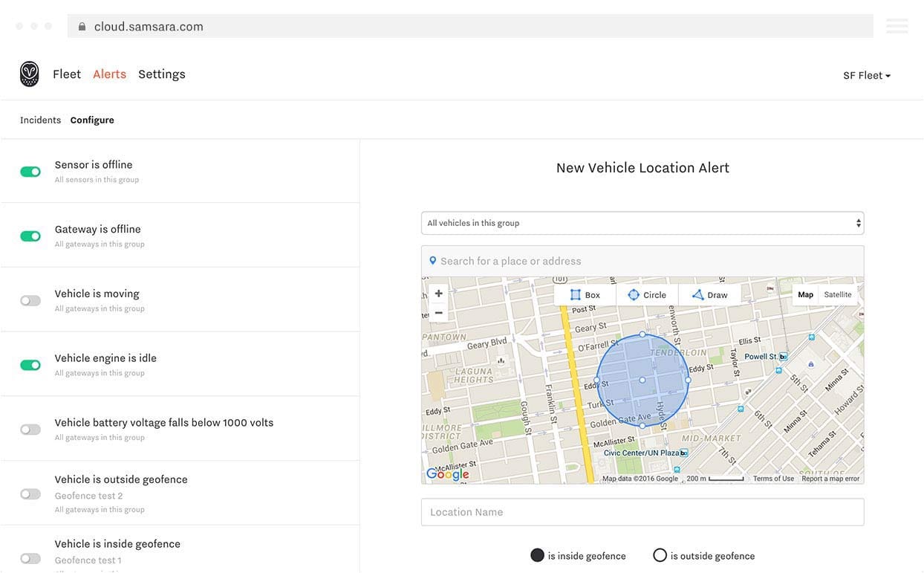Open the Alerts menu
924x573 pixels.
[109, 74]
